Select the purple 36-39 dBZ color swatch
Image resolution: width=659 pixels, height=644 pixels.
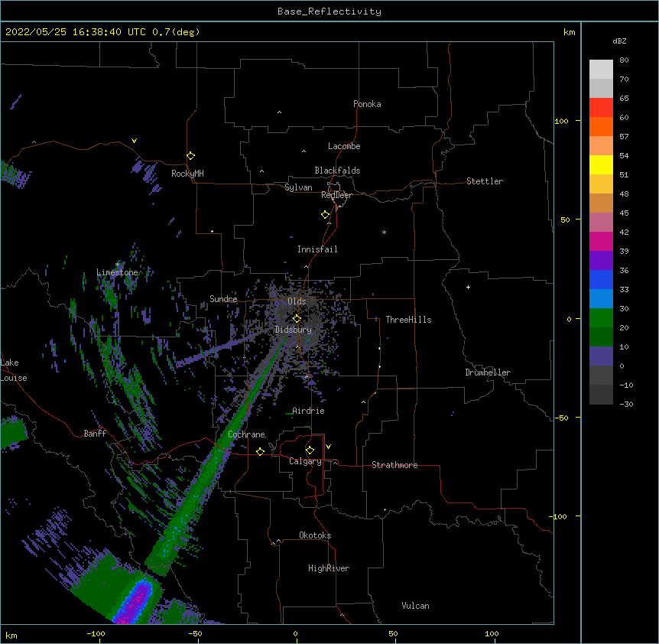pos(601,260)
